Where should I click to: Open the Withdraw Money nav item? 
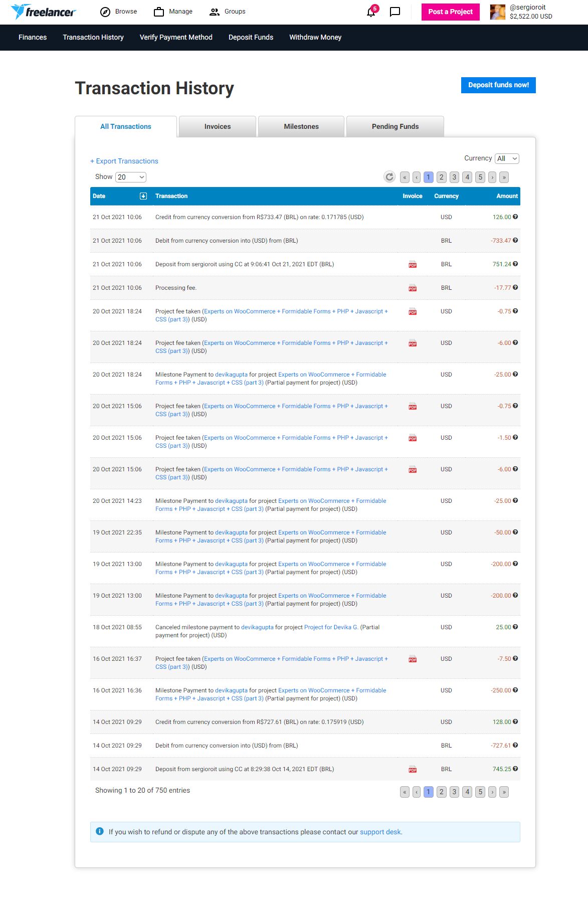click(x=315, y=37)
